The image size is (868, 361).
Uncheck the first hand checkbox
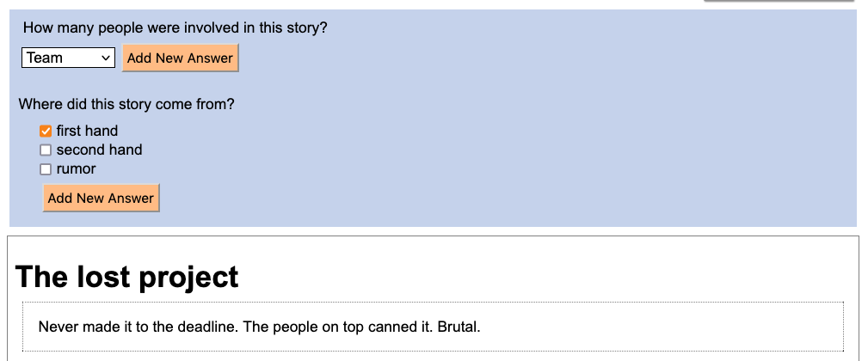46,132
